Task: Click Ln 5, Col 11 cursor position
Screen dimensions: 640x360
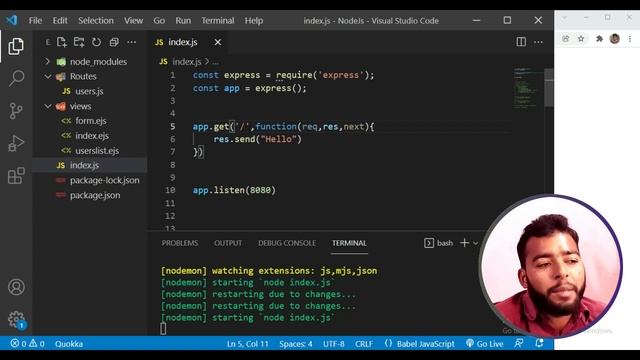Action: coord(248,344)
